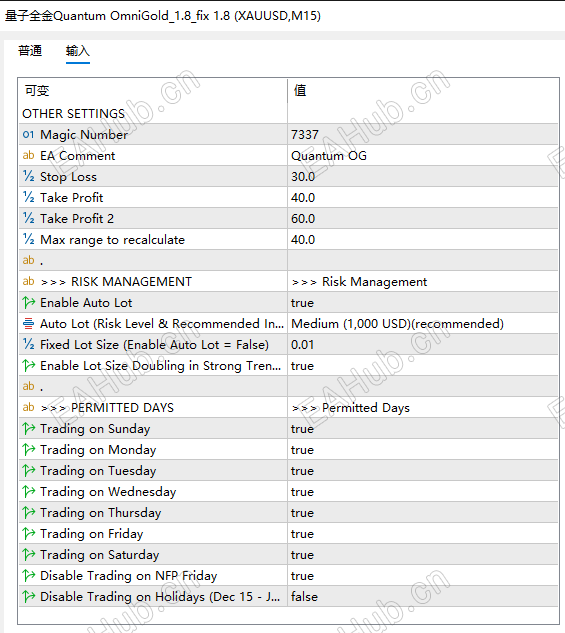Click the boolean icon beside Trading on Monday
565x633 pixels.
tap(29, 449)
